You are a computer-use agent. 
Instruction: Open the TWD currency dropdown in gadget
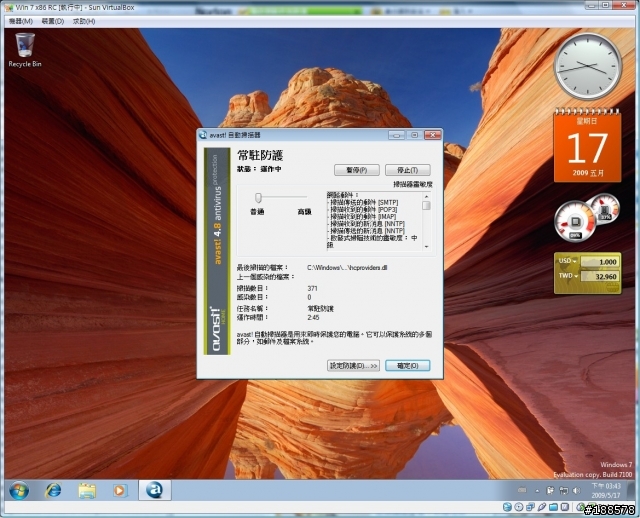[x=567, y=276]
